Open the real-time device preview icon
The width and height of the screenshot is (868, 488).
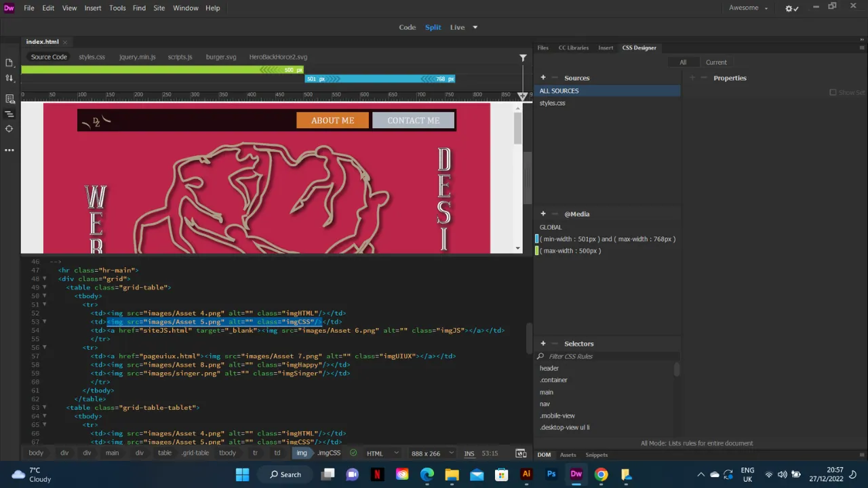click(521, 453)
